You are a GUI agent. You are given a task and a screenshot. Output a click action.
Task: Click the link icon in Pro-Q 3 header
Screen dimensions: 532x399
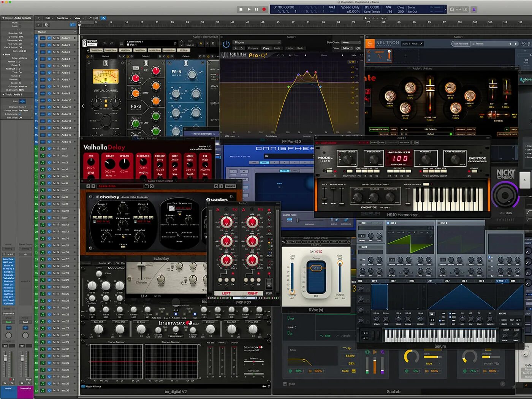[358, 48]
